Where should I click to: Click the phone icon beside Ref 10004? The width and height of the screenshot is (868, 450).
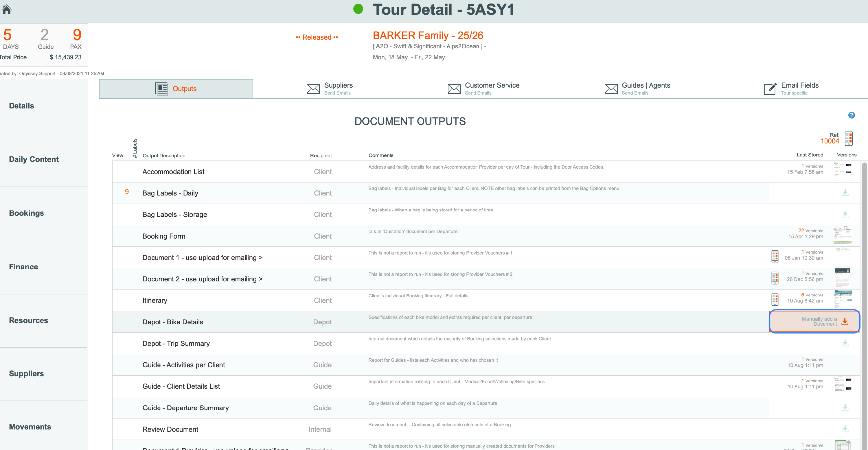click(849, 139)
